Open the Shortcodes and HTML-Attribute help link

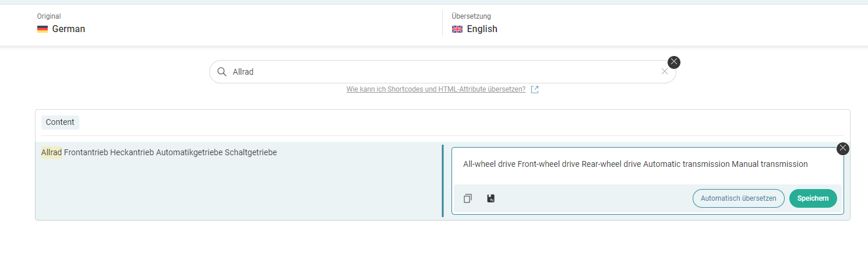[436, 89]
